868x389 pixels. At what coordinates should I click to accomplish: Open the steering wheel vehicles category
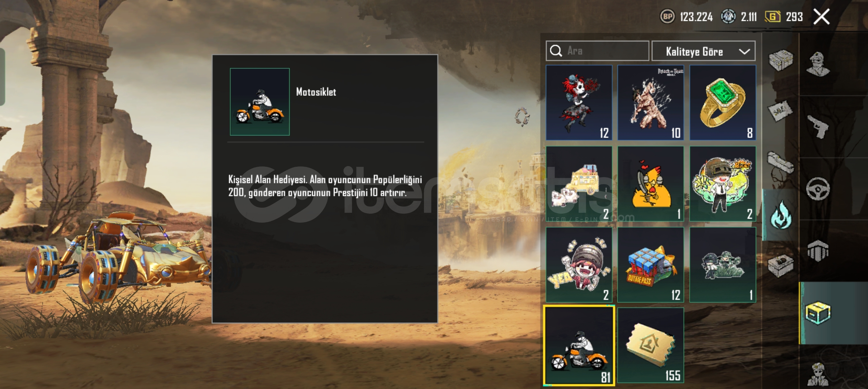click(x=818, y=189)
